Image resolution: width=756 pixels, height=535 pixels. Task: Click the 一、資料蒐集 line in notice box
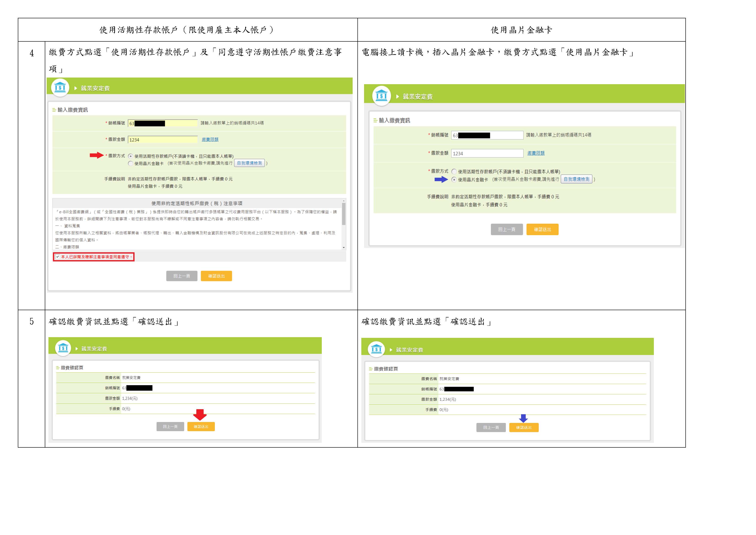pyautogui.click(x=67, y=226)
